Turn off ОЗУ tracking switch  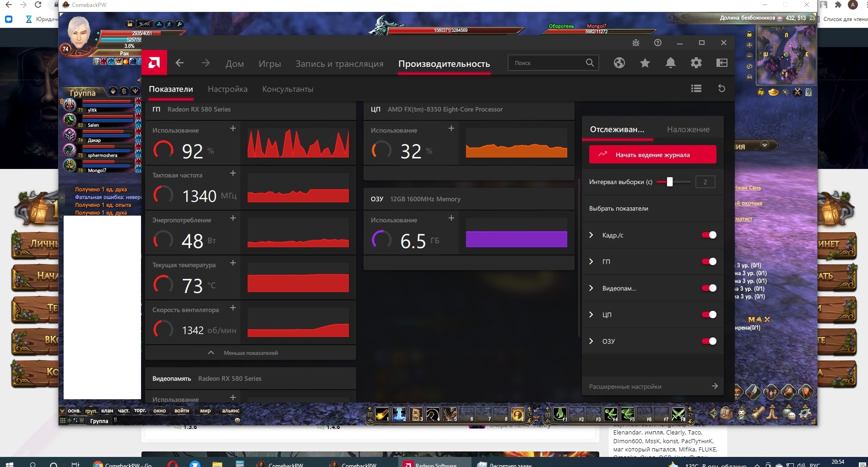[x=709, y=341]
